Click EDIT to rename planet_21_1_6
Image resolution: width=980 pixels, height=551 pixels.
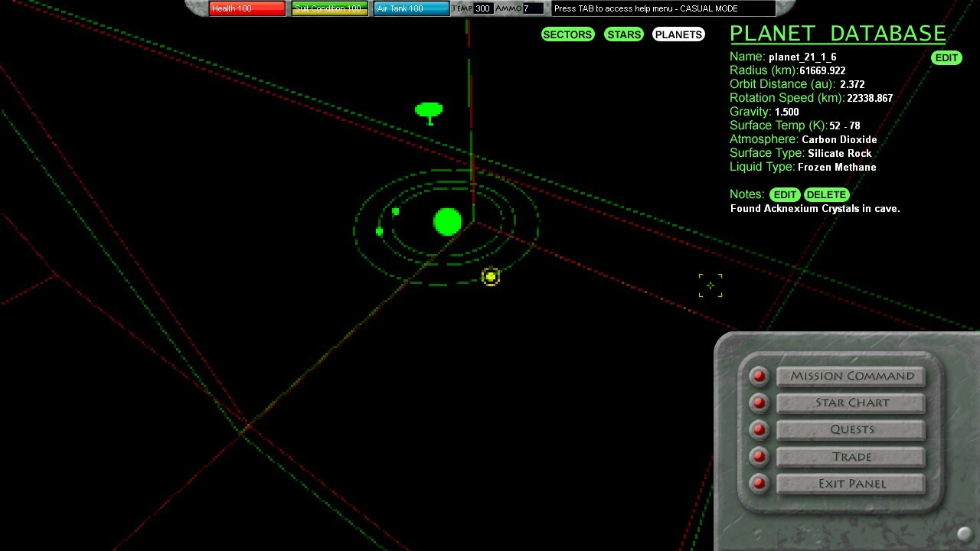pos(946,57)
